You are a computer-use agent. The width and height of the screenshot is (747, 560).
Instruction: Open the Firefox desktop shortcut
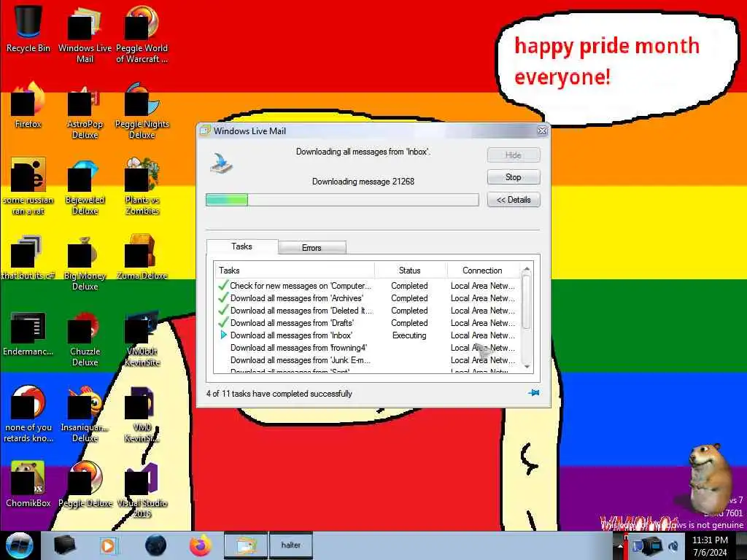(28, 106)
